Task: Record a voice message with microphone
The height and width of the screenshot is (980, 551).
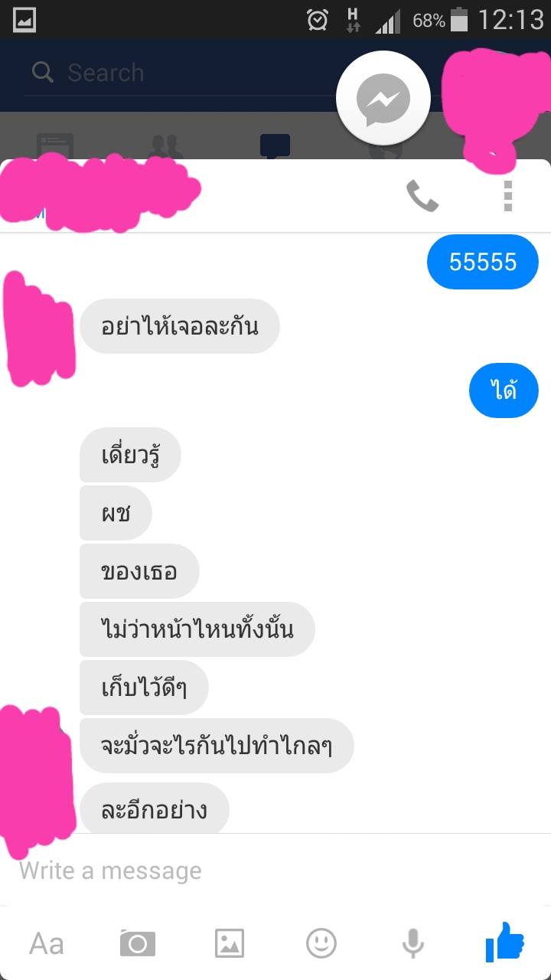Action: point(413,943)
